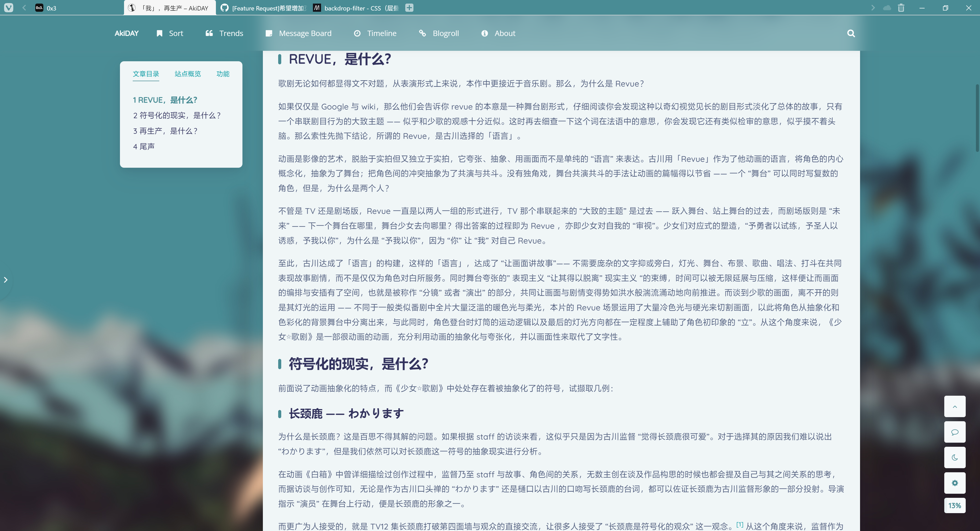Open the blog settings gear
Image resolution: width=980 pixels, height=531 pixels.
click(955, 483)
